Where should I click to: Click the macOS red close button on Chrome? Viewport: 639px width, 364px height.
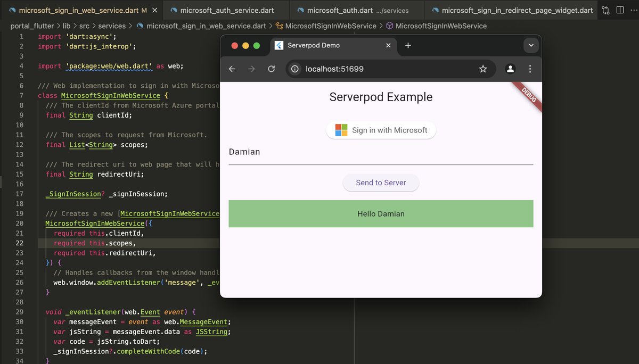234,46
